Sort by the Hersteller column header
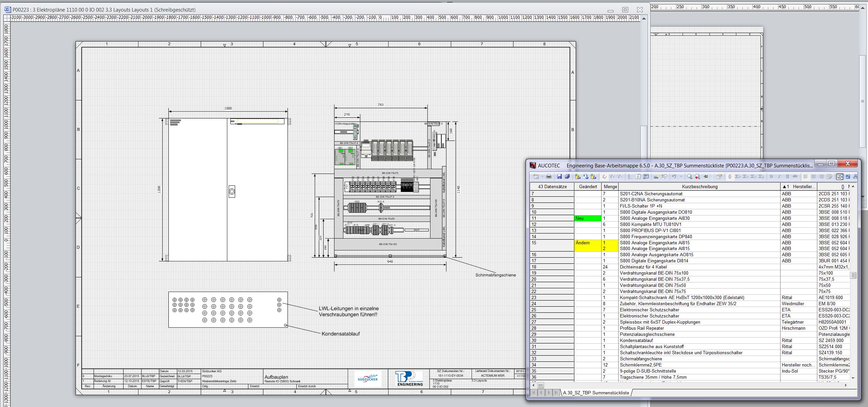 799,186
